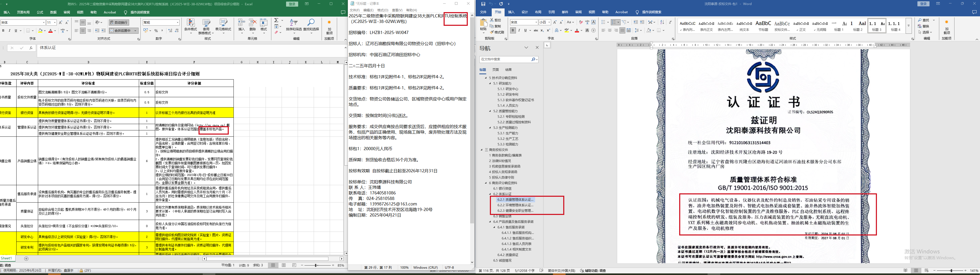Click the add new sheet plus button in Excel
Image resolution: width=980 pixels, height=275 pixels.
(x=26, y=259)
